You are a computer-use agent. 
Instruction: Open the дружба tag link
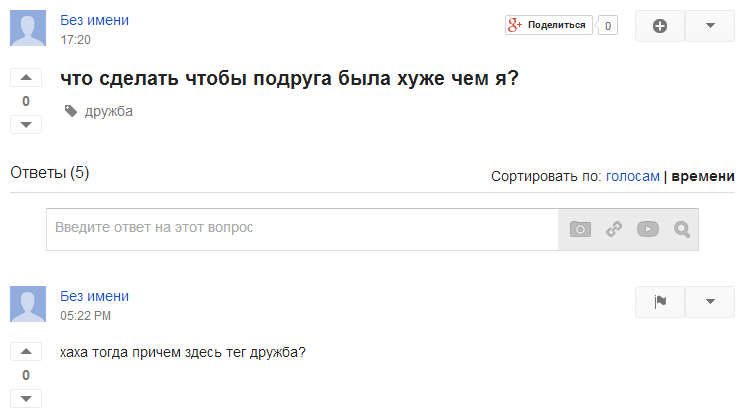(x=109, y=111)
